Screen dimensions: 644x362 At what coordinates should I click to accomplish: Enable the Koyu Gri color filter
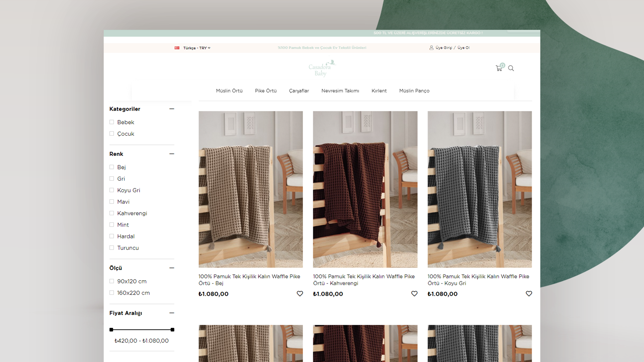point(112,190)
